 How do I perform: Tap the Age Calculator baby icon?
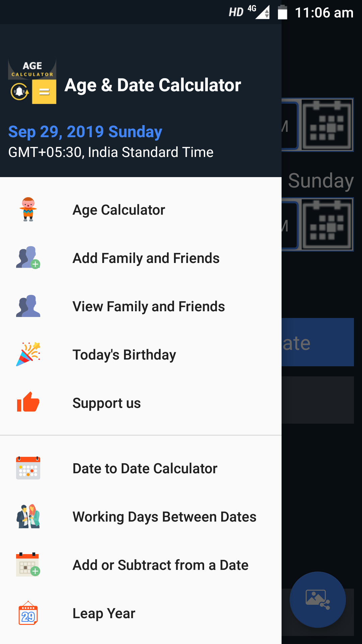tap(28, 210)
